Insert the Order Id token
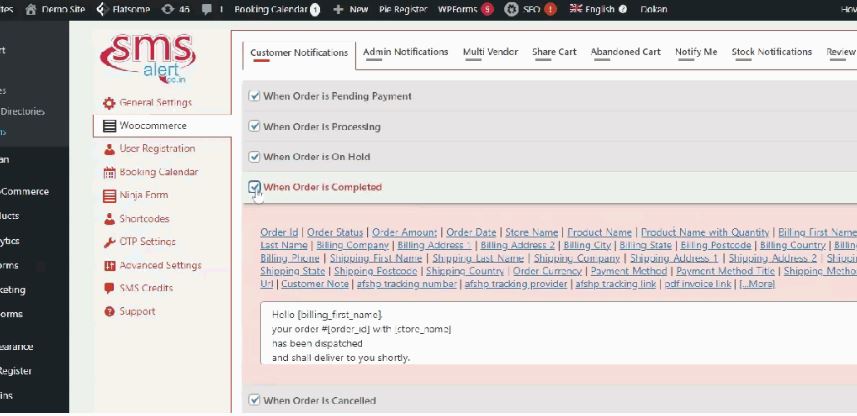Viewport: 857px width, 416px height. coord(279,232)
